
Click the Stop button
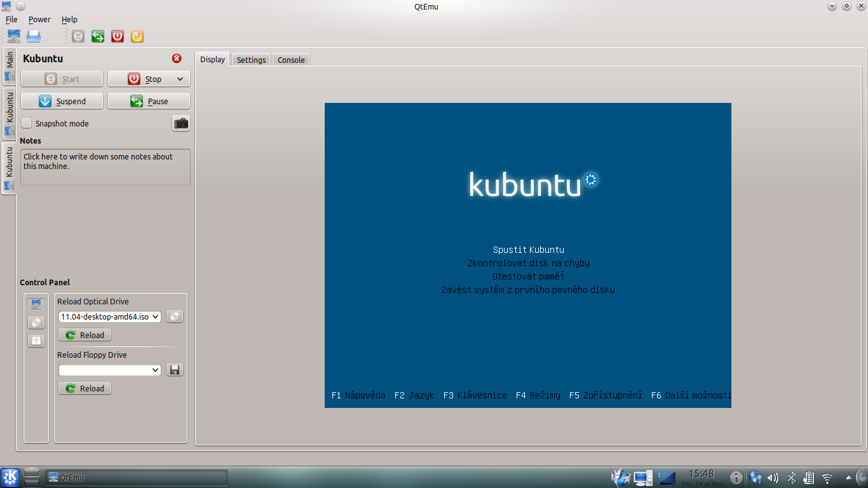(x=149, y=79)
